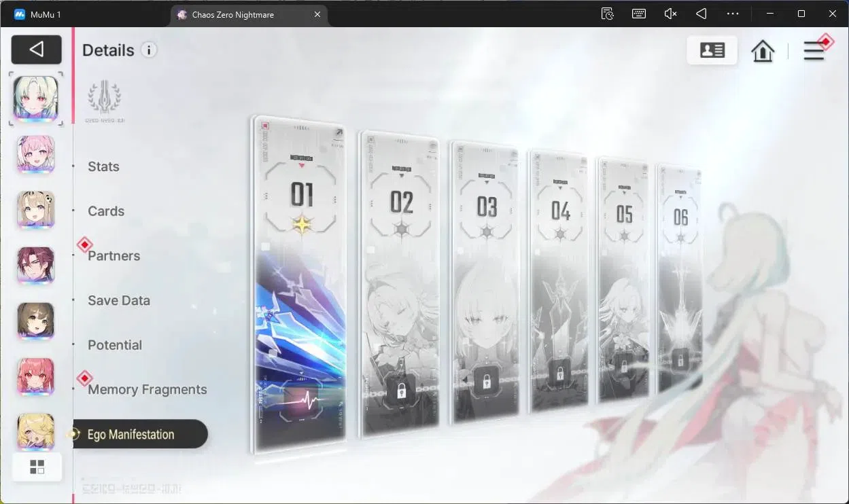The width and height of the screenshot is (849, 504).
Task: Select the green-haired character portrait
Action: click(x=36, y=98)
